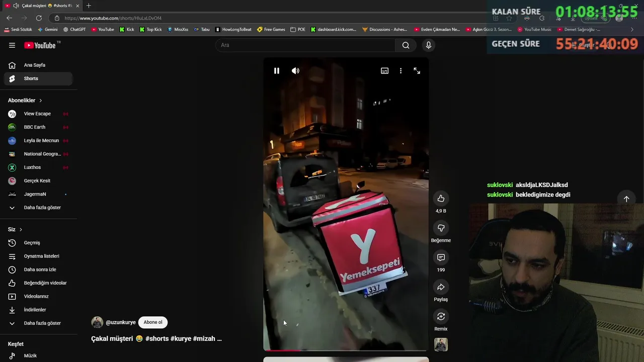The width and height of the screenshot is (644, 362).
Task: Open the @uzunkurye channel link
Action: click(121, 322)
